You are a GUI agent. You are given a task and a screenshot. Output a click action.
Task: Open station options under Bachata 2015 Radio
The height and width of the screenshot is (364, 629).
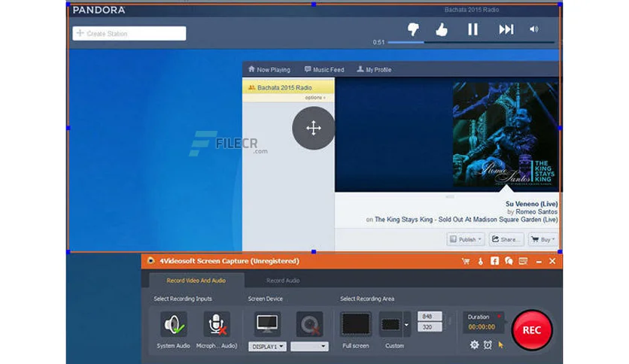315,98
